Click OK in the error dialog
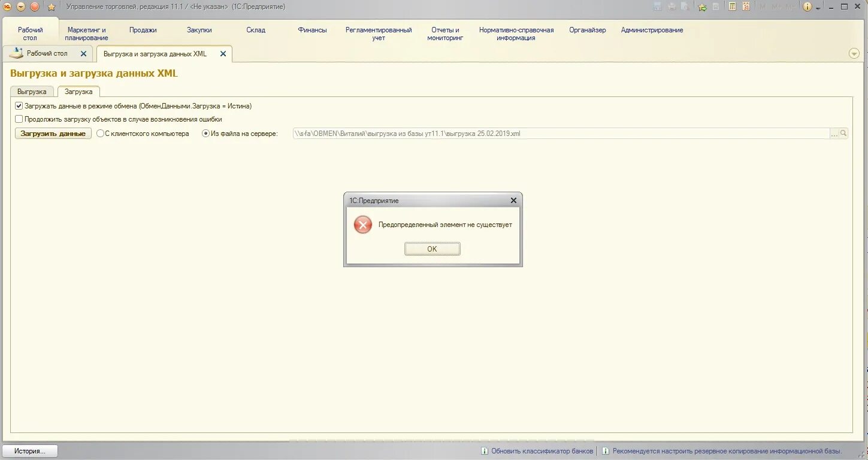The image size is (868, 460). tap(432, 249)
